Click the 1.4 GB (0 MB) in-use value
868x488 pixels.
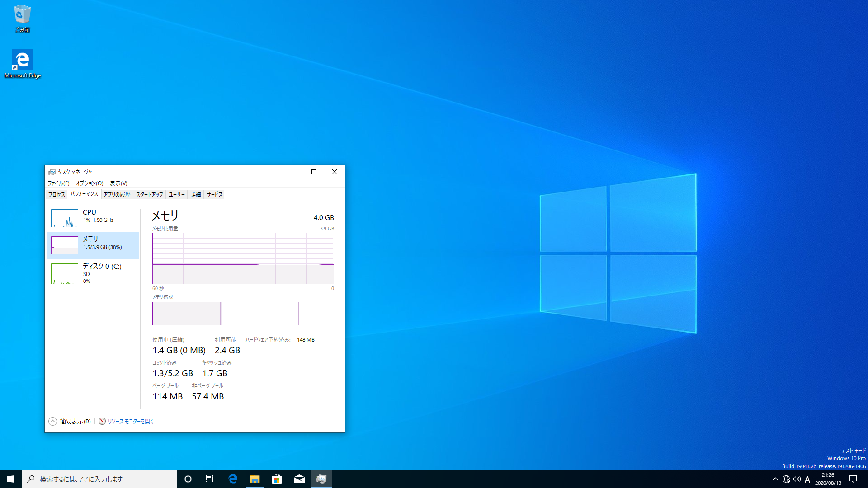179,351
